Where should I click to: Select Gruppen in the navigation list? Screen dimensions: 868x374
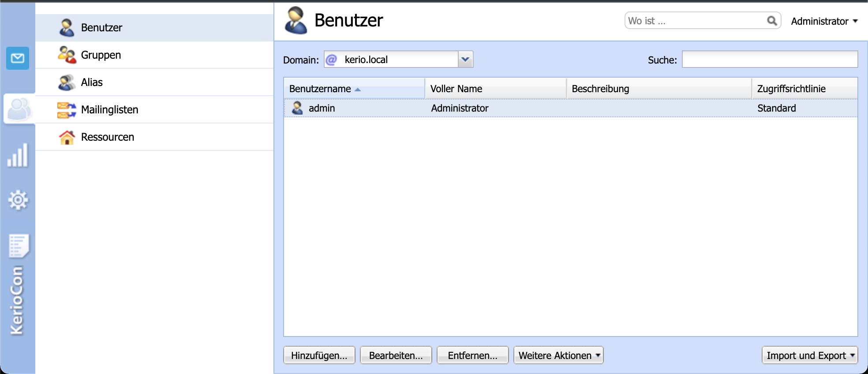coord(101,55)
